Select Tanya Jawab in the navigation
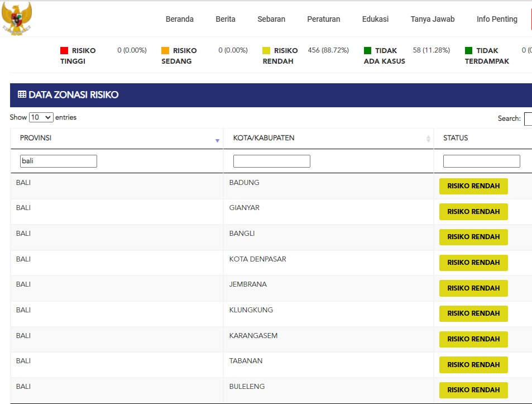The height and width of the screenshot is (404, 532). [433, 19]
